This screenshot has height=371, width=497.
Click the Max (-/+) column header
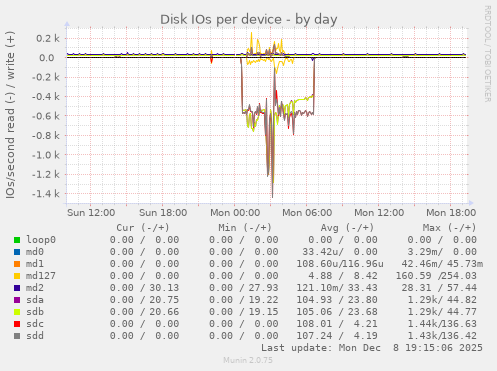449,228
